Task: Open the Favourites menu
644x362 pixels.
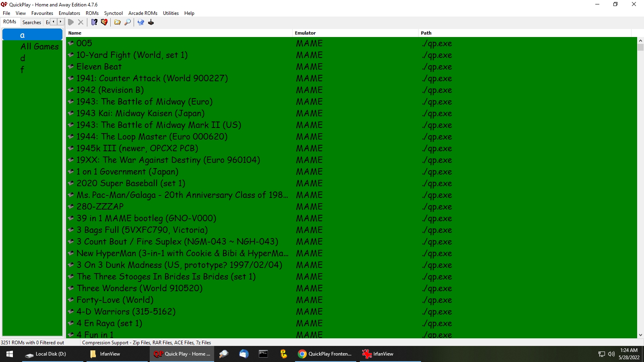Action: pos(42,13)
